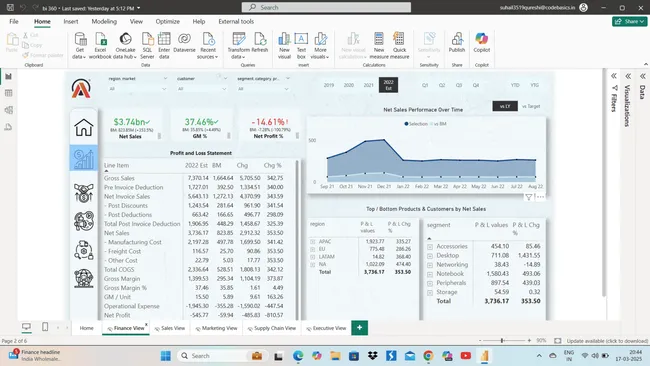Open Excel workbook data source
This screenshot has width=650, height=366.
100,46
